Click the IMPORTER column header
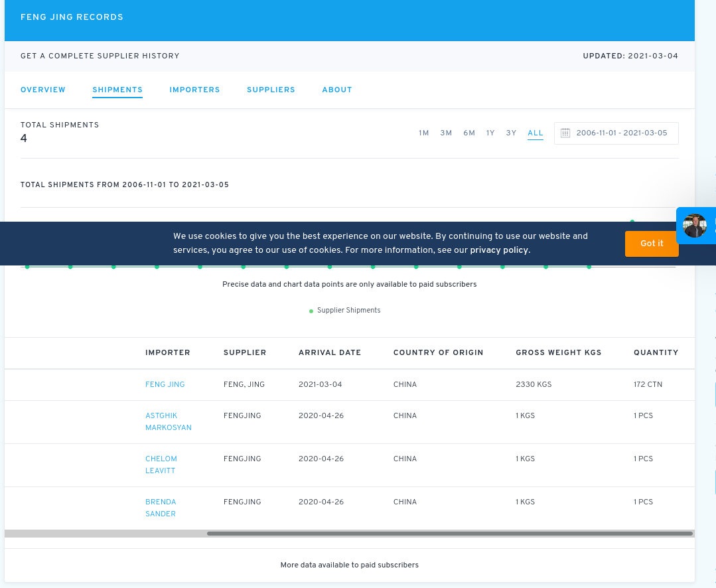716x588 pixels. (168, 352)
